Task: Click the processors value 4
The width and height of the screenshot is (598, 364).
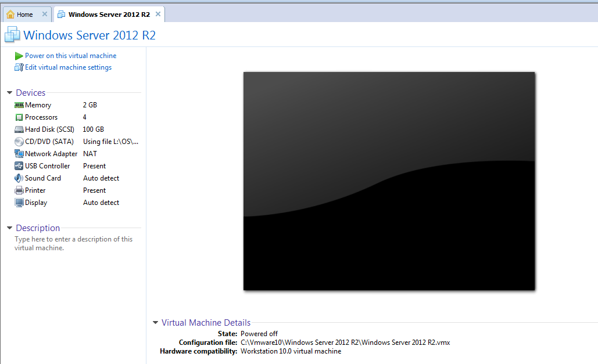Action: (x=85, y=117)
